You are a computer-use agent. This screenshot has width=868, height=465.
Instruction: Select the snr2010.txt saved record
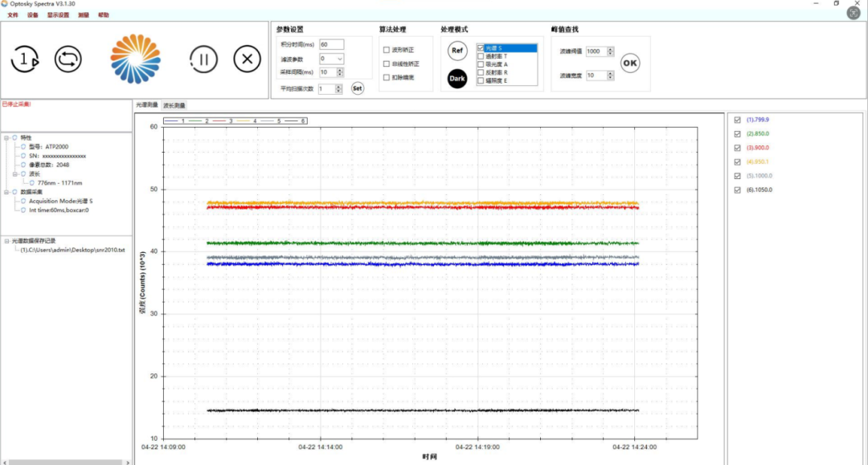[x=72, y=250]
